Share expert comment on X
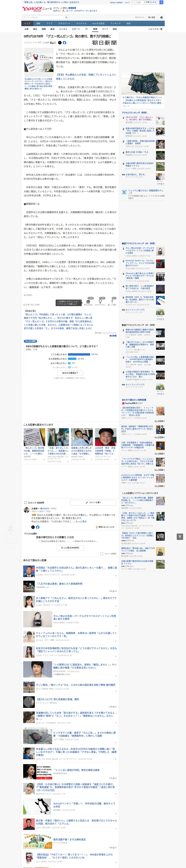Image resolution: width=186 pixels, height=868 pixels. click(x=33, y=527)
